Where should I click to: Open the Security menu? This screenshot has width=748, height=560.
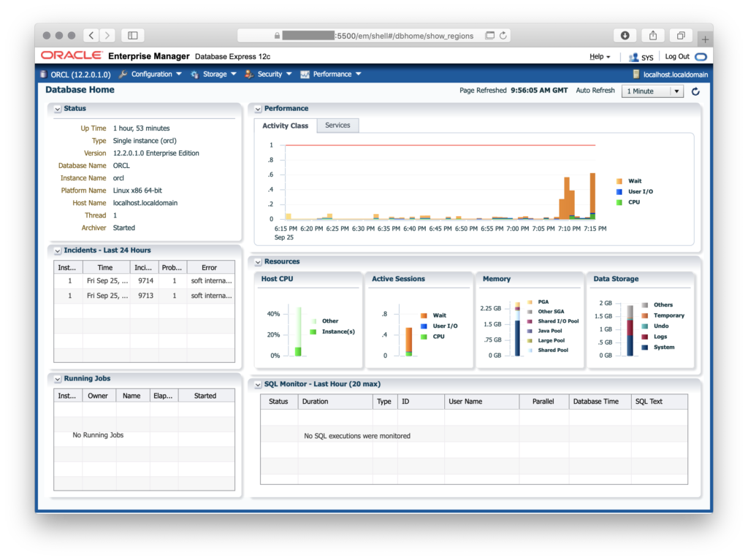coord(275,74)
